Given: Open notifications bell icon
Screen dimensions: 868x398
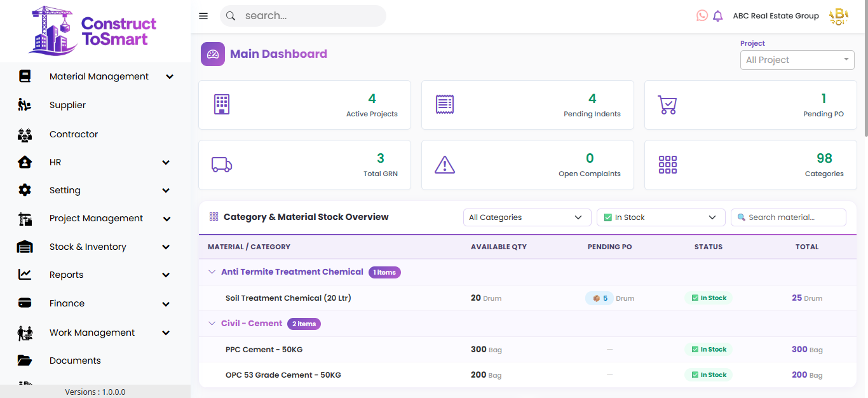Looking at the screenshot, I should click(718, 16).
